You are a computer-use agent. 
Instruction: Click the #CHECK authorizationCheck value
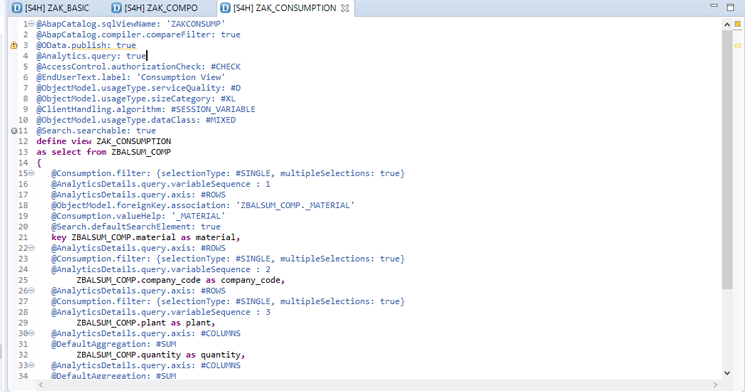[226, 67]
